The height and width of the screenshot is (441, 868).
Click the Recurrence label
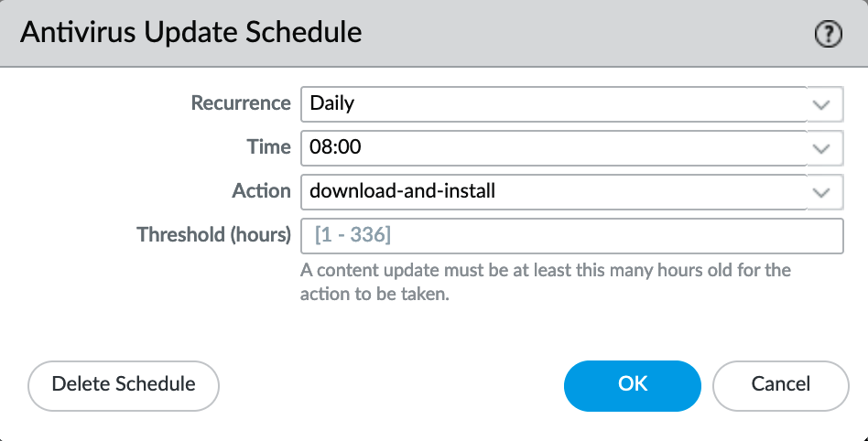[x=240, y=103]
